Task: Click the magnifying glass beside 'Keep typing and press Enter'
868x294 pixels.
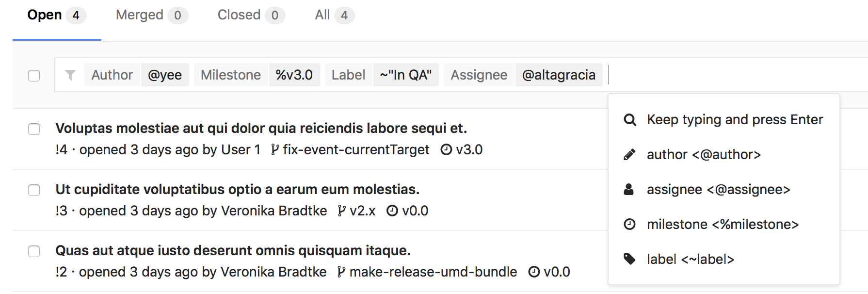Action: [x=630, y=120]
